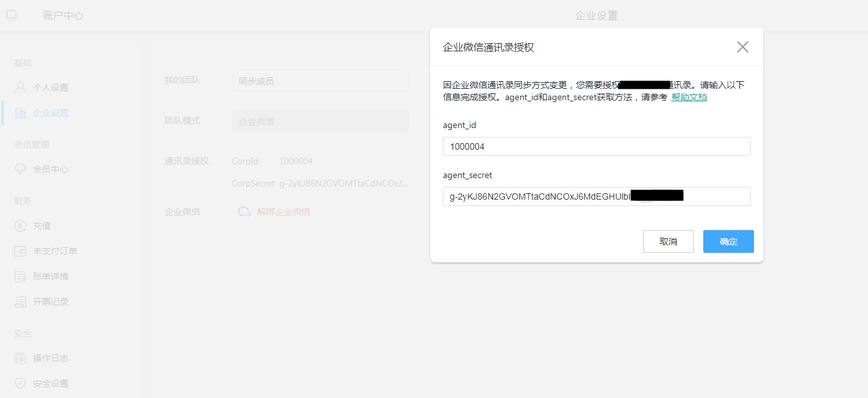Open the 帮助文档 help link

pyautogui.click(x=689, y=98)
